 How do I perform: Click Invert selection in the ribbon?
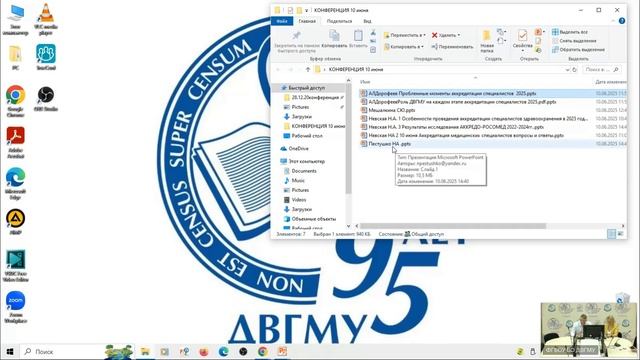578,50
